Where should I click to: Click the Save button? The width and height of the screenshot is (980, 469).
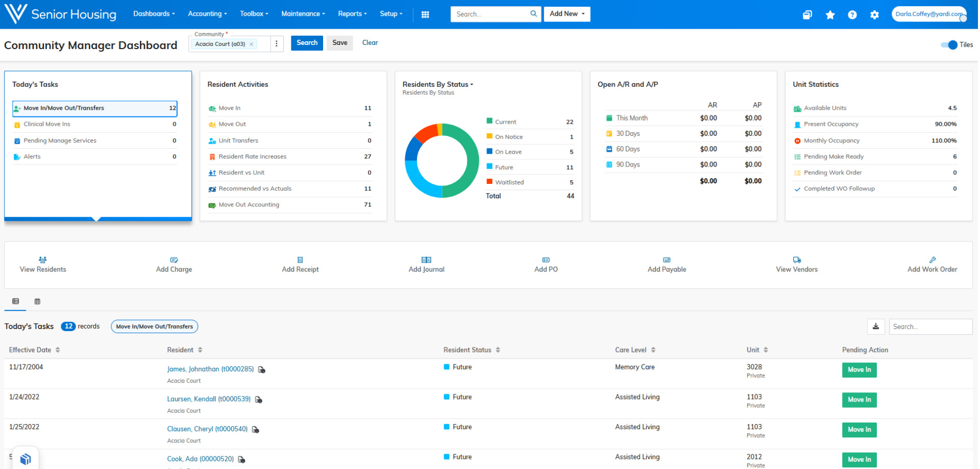(x=339, y=43)
